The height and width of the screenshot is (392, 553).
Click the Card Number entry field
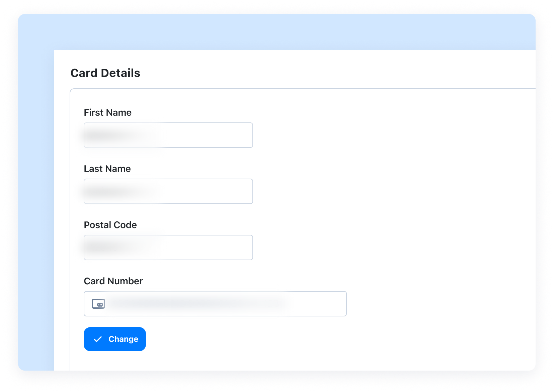pos(215,304)
